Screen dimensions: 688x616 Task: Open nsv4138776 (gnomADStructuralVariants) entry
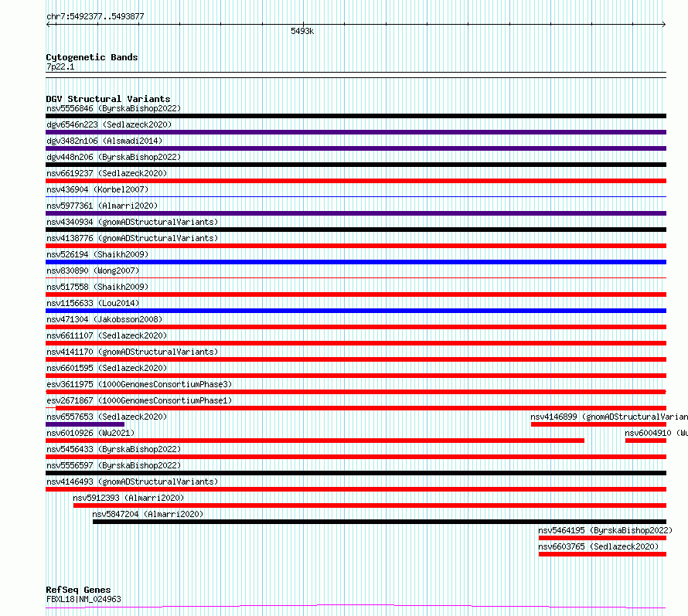pos(132,238)
